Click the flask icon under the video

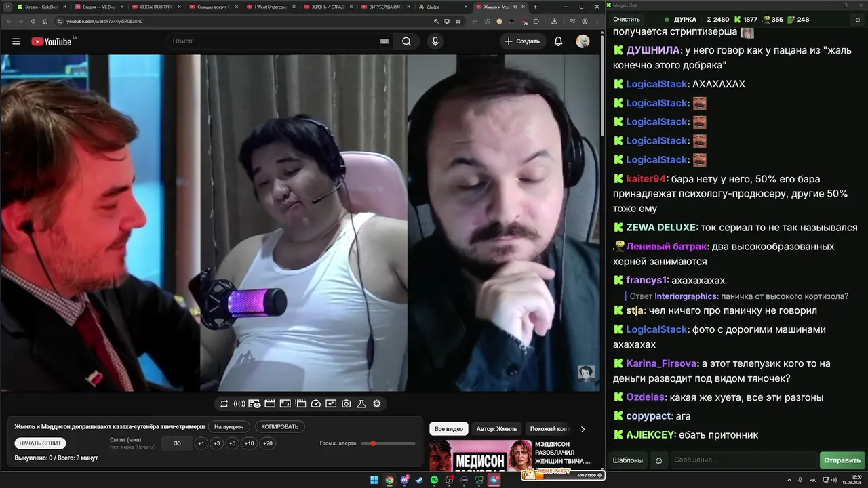pos(361,404)
